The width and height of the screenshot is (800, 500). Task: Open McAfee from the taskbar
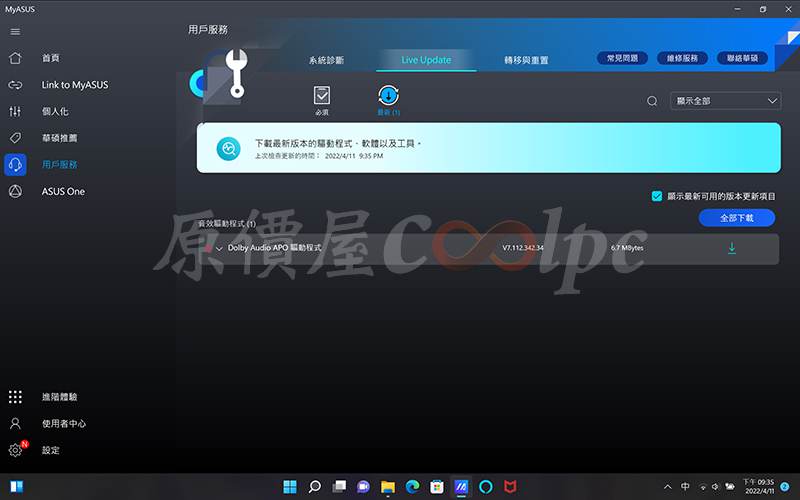[x=510, y=487]
